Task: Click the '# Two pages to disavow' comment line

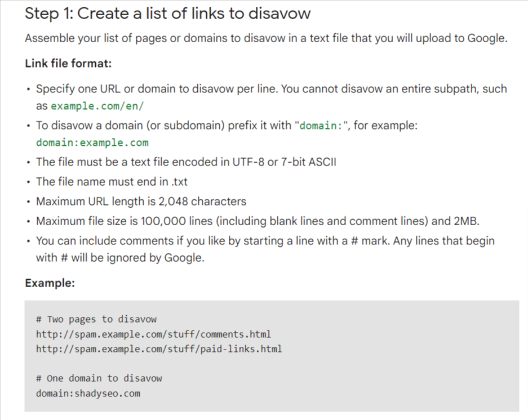Action: (x=96, y=319)
